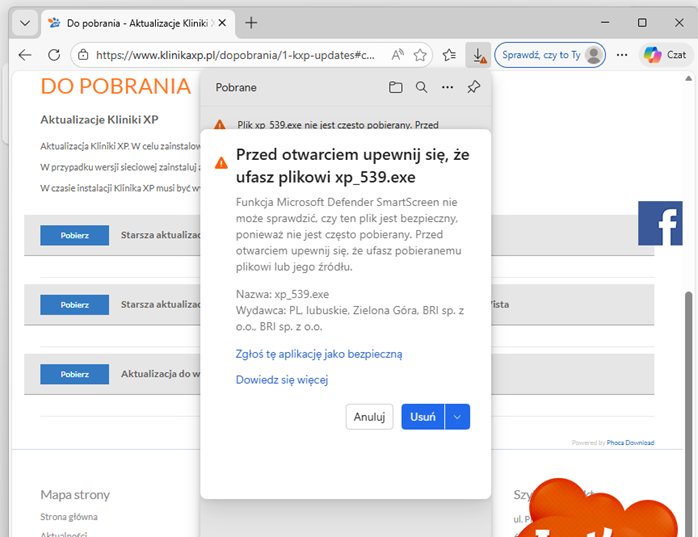698x537 pixels.
Task: Open a new tab with plus button
Action: 251,22
